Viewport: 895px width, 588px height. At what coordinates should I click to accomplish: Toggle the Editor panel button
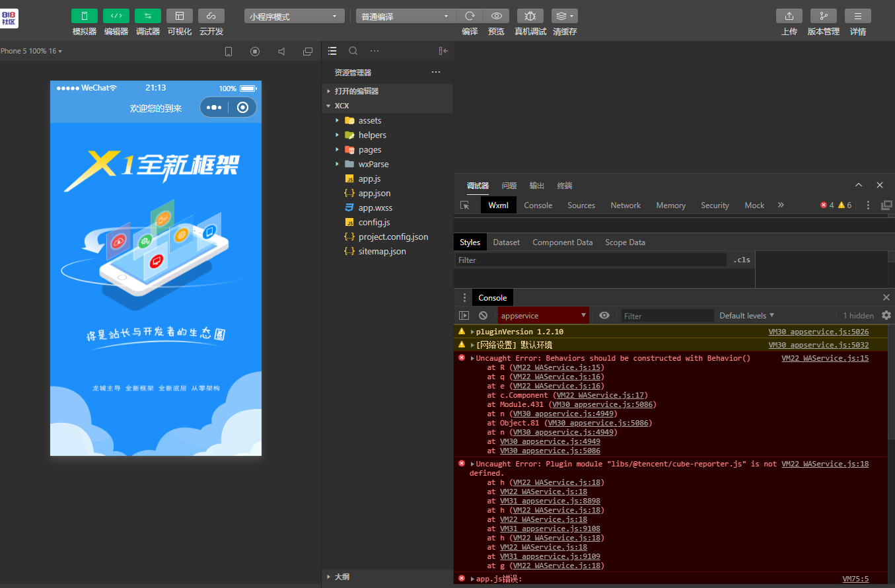[x=116, y=16]
